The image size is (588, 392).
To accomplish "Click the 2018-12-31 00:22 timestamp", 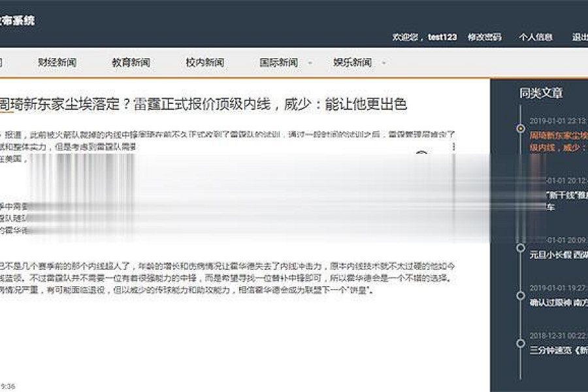I will coord(559,336).
